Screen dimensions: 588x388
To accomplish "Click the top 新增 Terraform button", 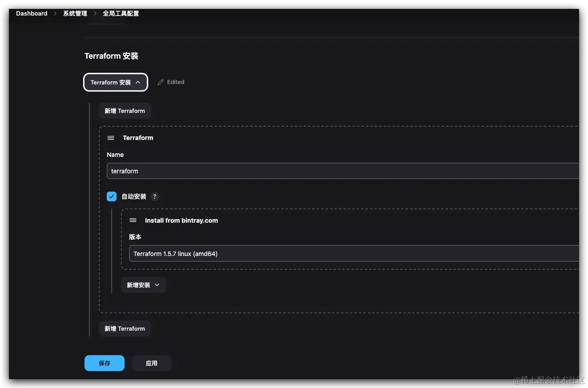I will coord(125,111).
